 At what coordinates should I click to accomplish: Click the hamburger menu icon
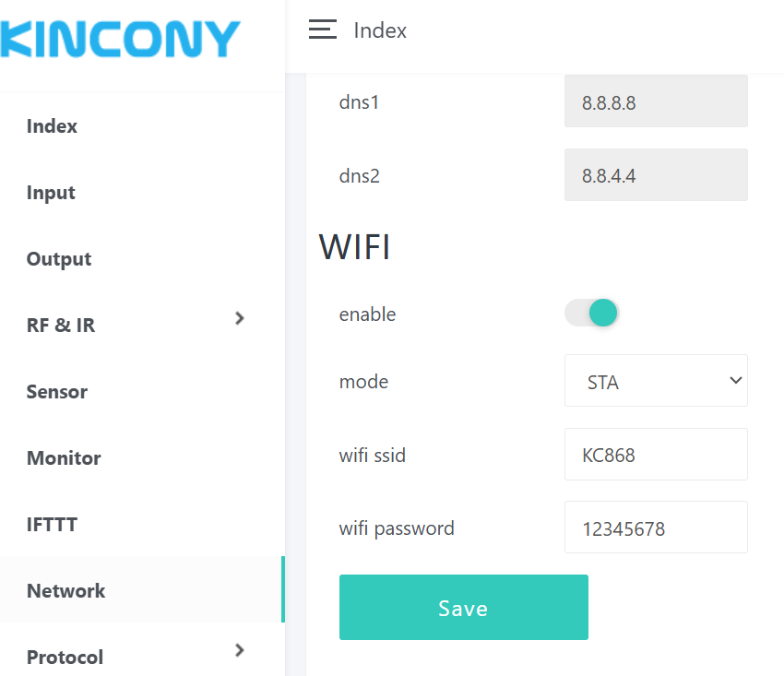pyautogui.click(x=322, y=30)
